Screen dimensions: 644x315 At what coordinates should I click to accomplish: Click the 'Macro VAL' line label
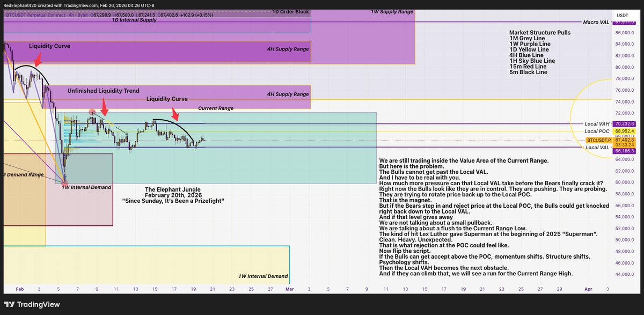click(x=597, y=22)
